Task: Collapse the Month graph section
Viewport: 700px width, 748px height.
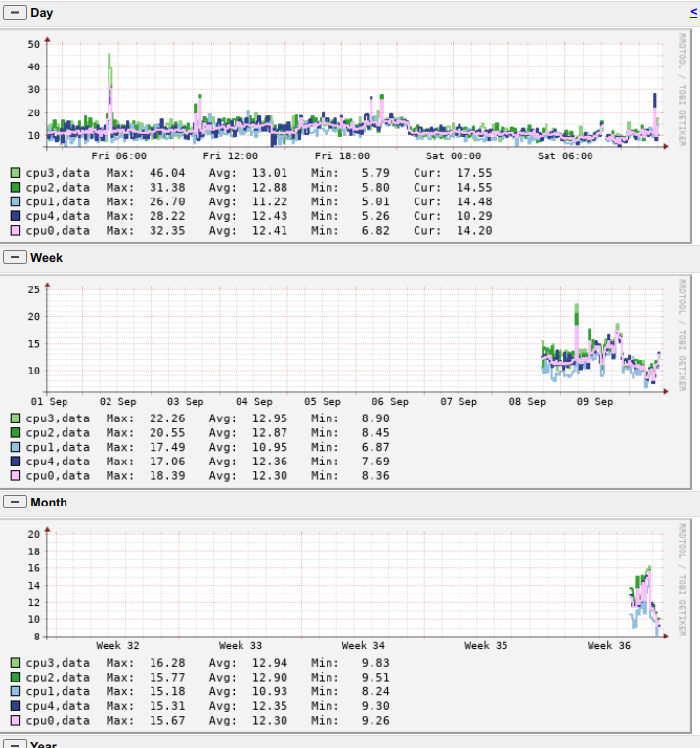Action: click(15, 502)
